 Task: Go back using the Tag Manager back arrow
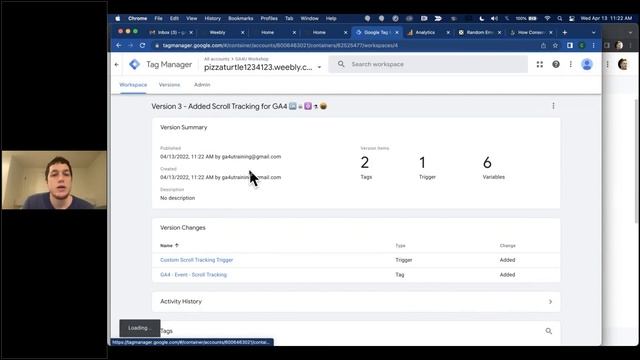pos(117,64)
